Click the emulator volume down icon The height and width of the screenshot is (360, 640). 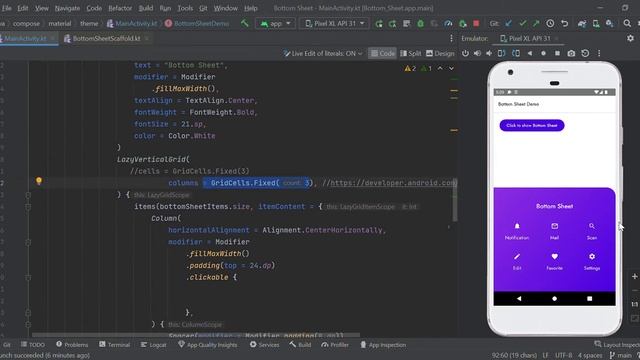tap(489, 53)
